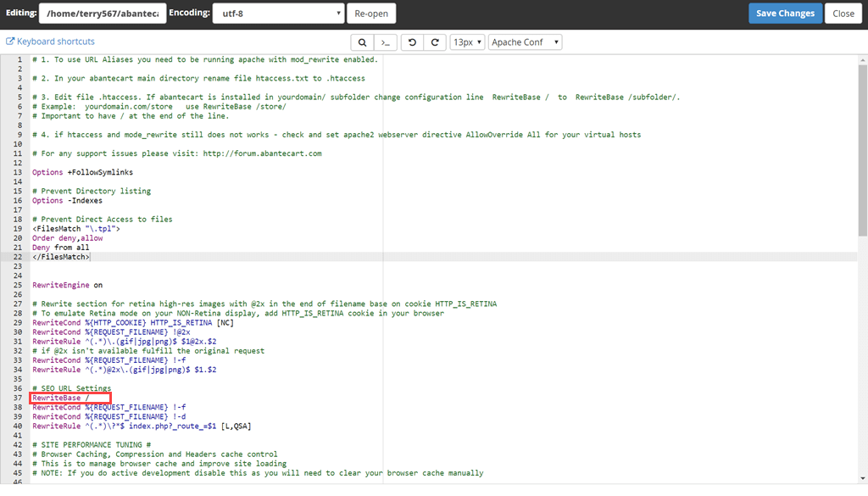
Task: Click the '<FilesMatch "\.tpl">' line
Action: [x=75, y=229]
